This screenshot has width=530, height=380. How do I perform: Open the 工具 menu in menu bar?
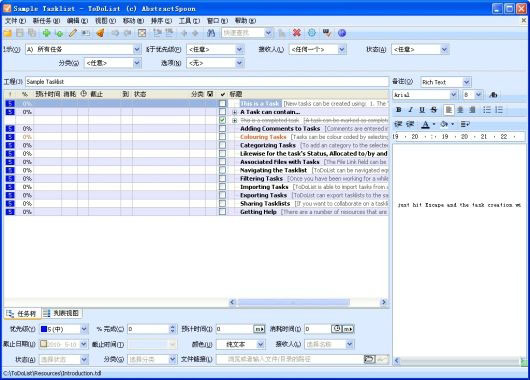pos(189,21)
